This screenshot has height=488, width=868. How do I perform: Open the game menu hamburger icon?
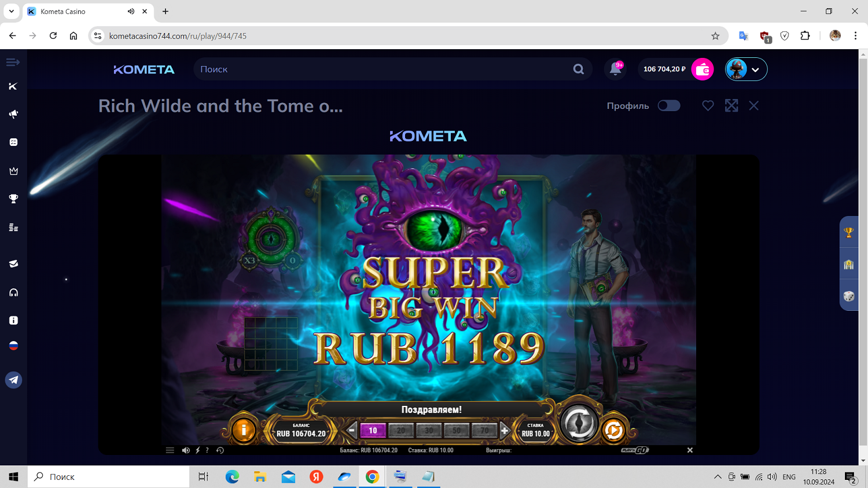[x=170, y=450]
